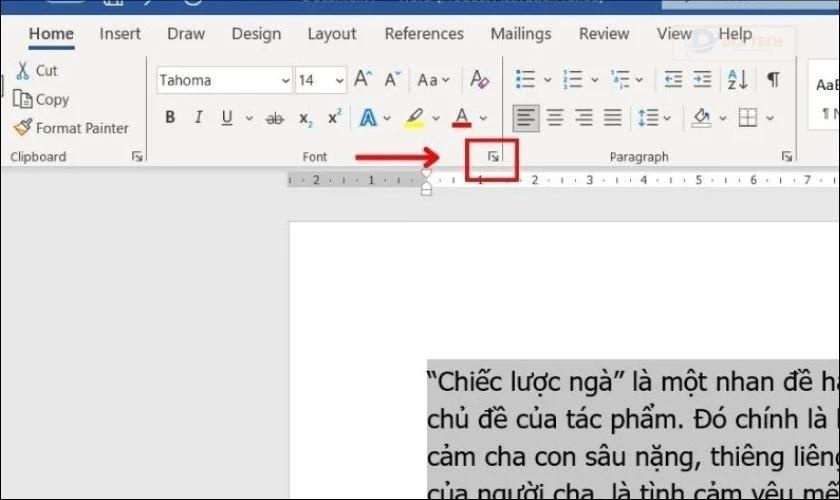This screenshot has width=840, height=500.
Task: Toggle Bold formatting
Action: 170,117
